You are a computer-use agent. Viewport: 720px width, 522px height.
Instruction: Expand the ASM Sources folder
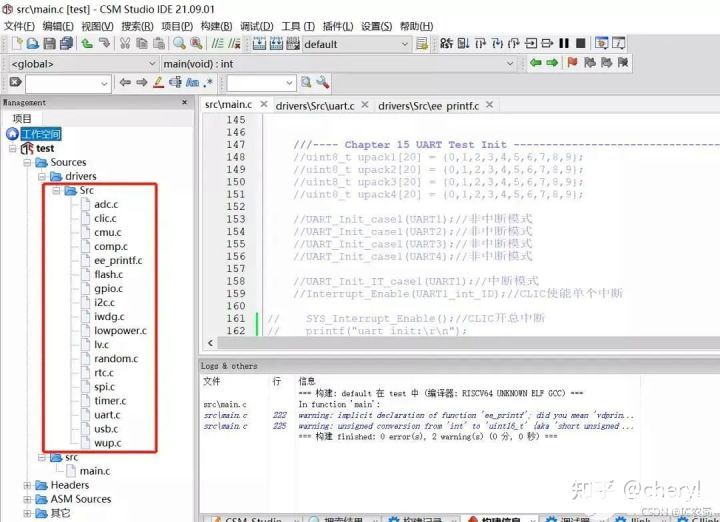pyautogui.click(x=28, y=499)
